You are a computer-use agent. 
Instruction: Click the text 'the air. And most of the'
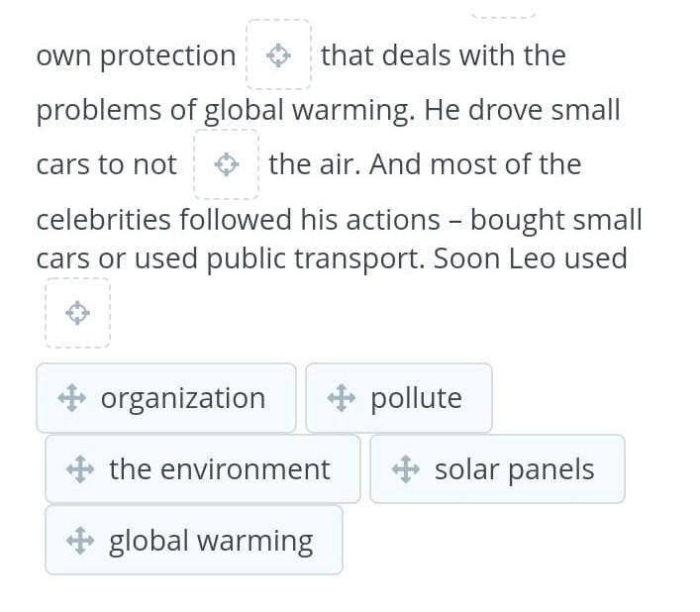point(425,164)
